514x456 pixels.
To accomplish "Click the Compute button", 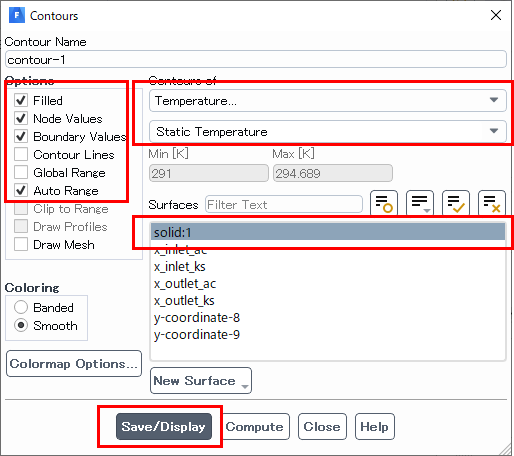I will [x=254, y=427].
